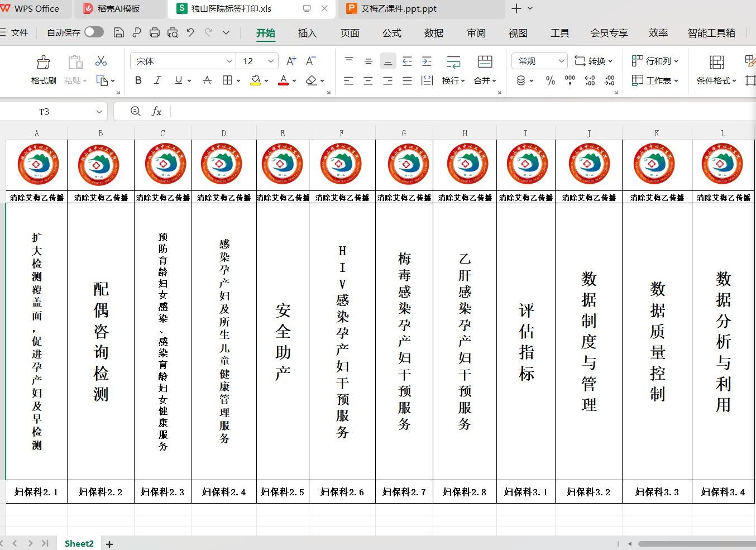The height and width of the screenshot is (550, 756).
Task: Align text left horizontally
Action: 349,80
